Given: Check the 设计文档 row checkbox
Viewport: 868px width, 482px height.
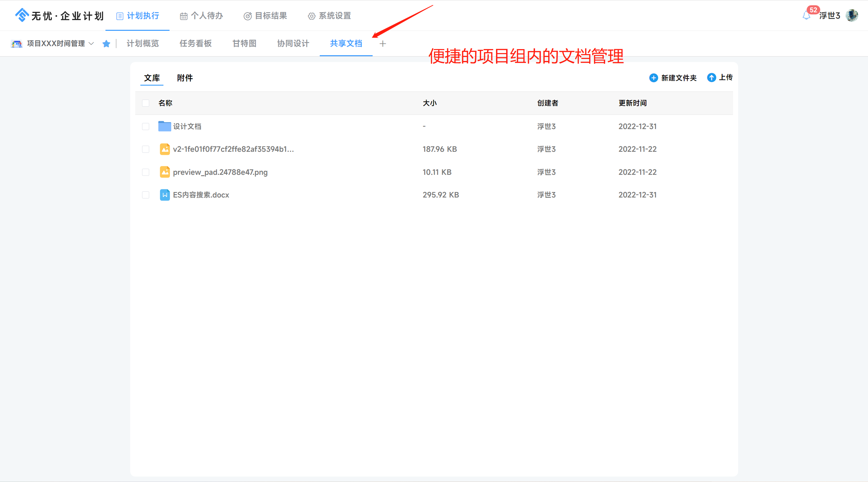Looking at the screenshot, I should (x=146, y=126).
